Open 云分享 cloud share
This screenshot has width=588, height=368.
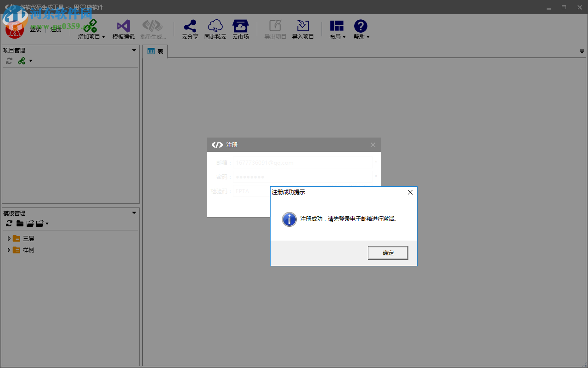pos(190,30)
